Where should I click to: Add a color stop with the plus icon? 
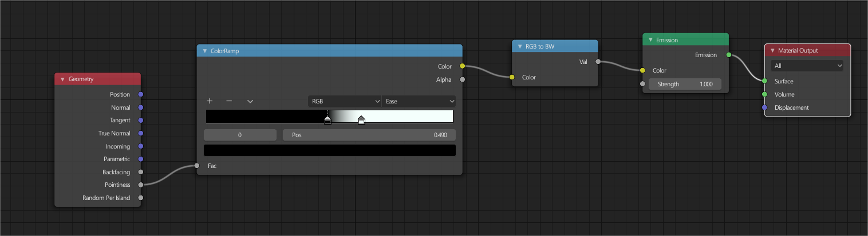[210, 101]
